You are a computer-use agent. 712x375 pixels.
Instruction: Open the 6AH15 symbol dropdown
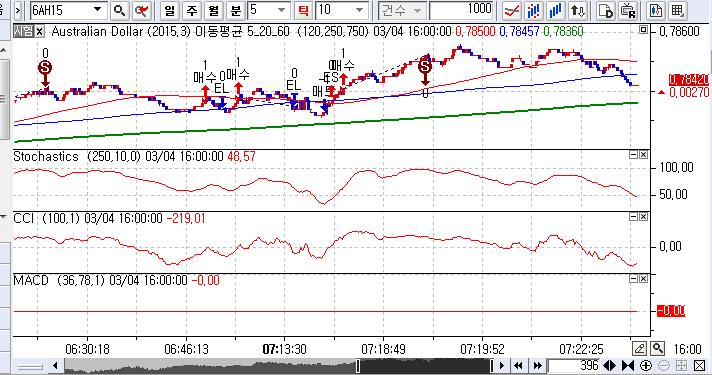pos(97,10)
